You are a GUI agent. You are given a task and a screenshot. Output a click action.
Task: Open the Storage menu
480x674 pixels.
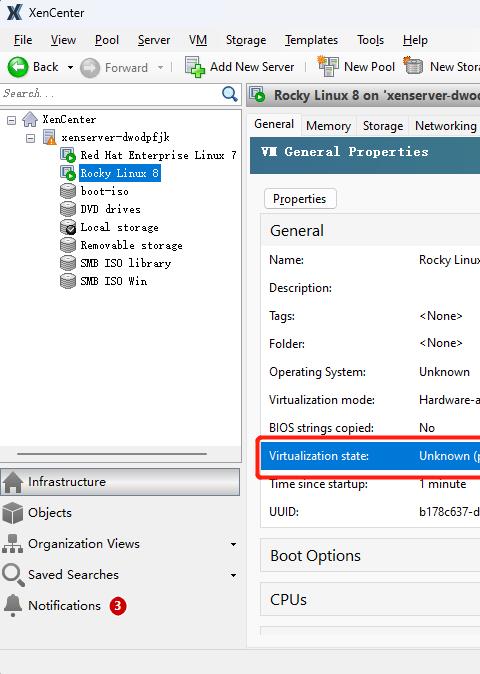(246, 40)
